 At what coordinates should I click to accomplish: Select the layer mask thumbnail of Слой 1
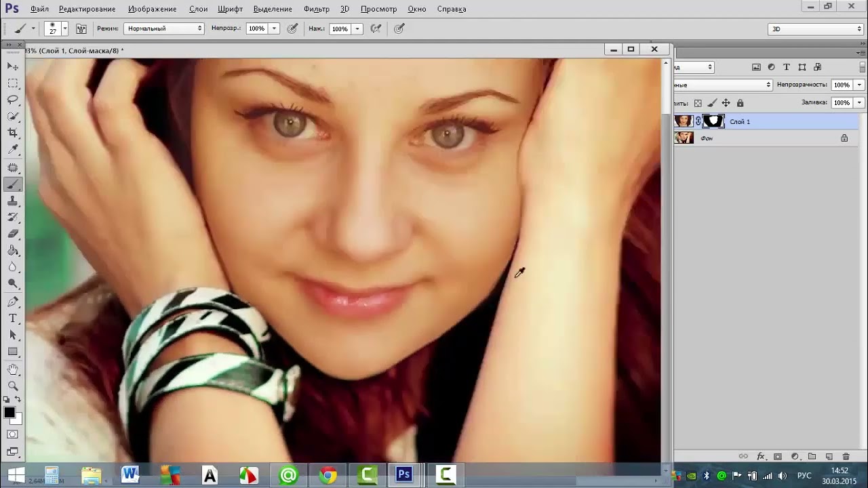coord(714,121)
